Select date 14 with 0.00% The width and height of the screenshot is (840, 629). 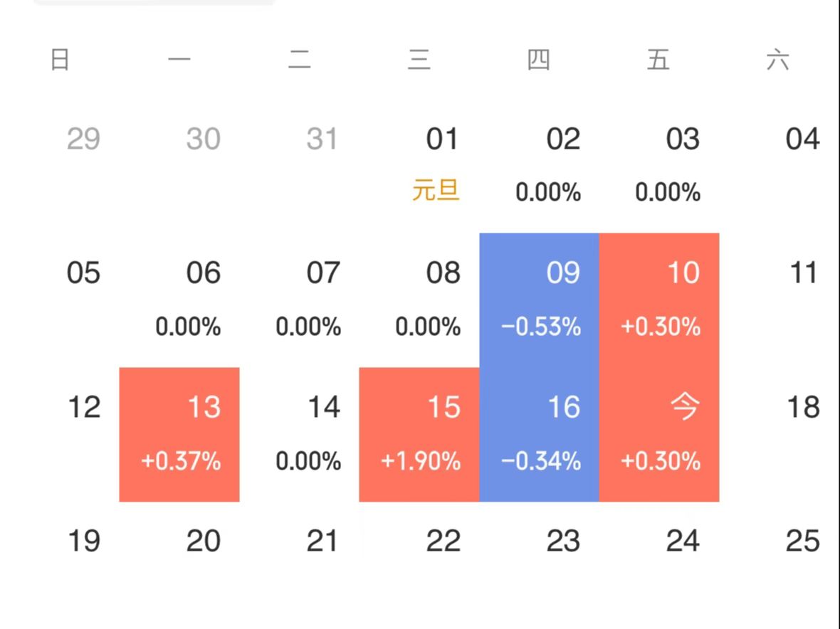pyautogui.click(x=300, y=434)
